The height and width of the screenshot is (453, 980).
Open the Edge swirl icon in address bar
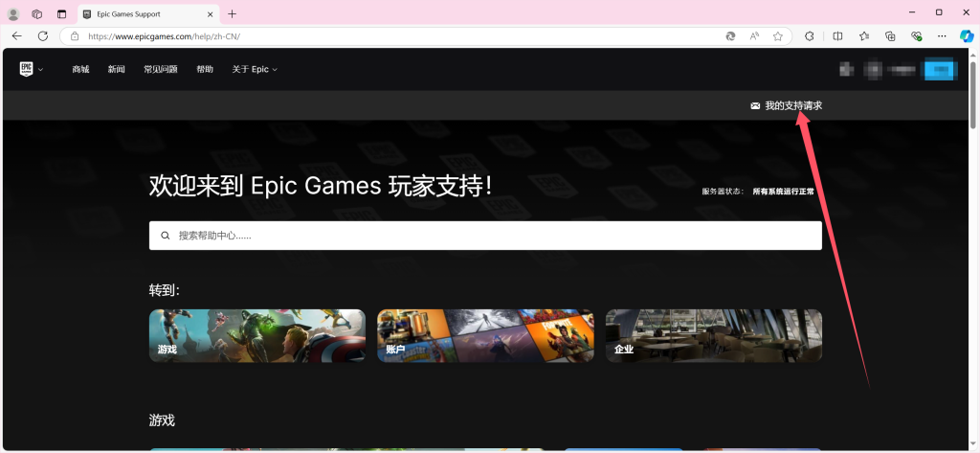tap(730, 36)
